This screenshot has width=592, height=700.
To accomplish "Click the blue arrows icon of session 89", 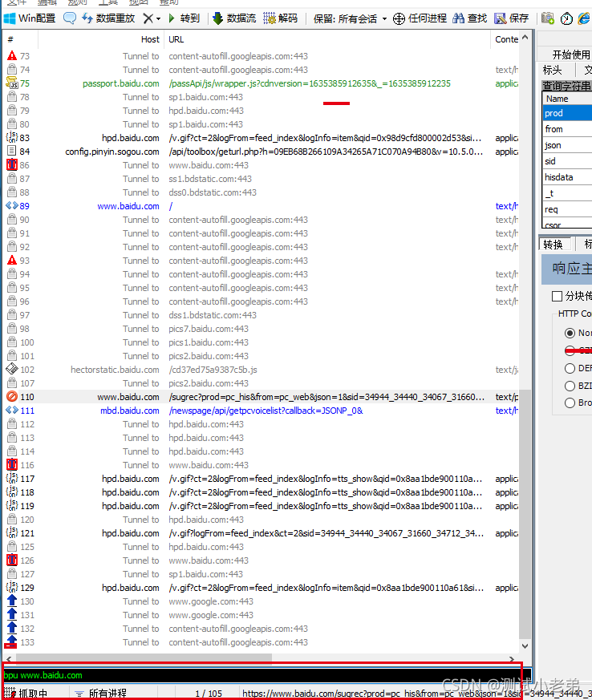I will pyautogui.click(x=11, y=206).
